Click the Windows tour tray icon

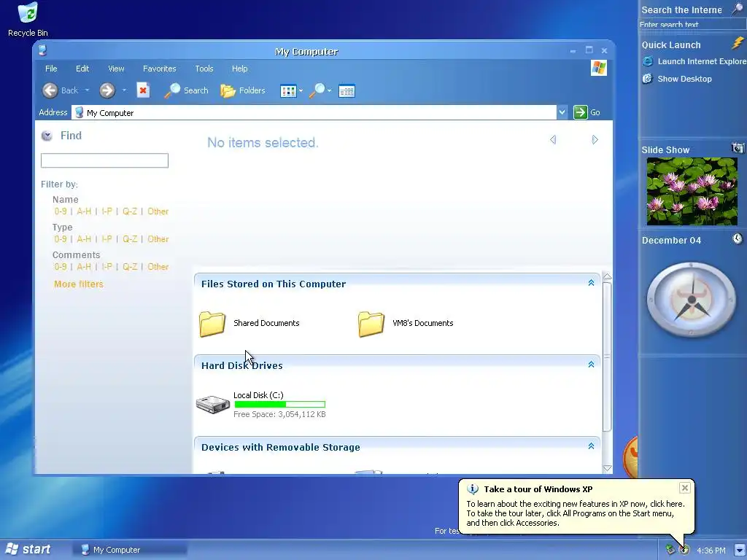click(x=684, y=550)
